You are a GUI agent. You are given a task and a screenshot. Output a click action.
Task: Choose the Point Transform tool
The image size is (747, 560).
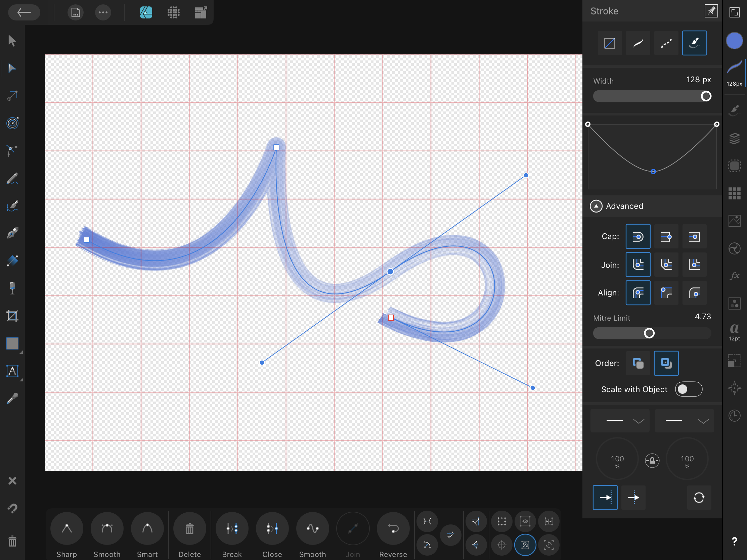tap(12, 96)
